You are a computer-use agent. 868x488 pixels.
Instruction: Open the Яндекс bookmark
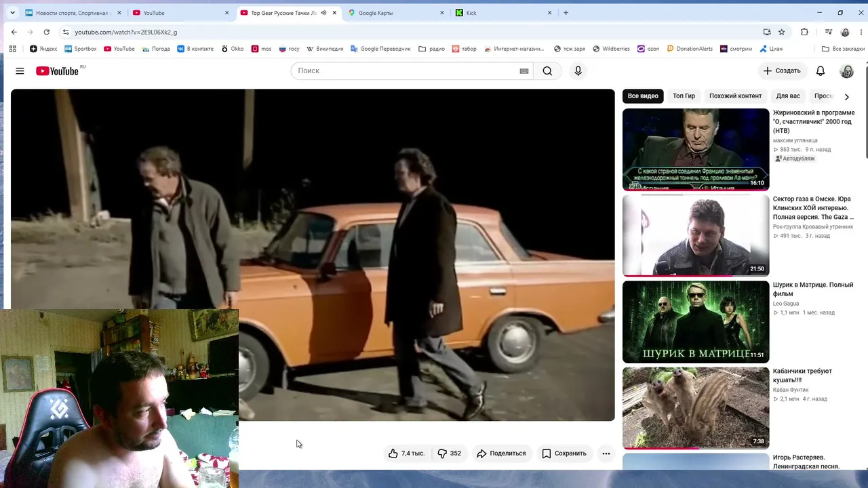(x=43, y=49)
